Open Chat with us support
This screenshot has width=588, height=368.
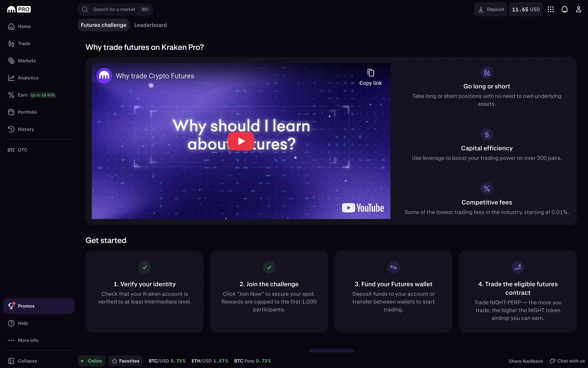pyautogui.click(x=567, y=361)
